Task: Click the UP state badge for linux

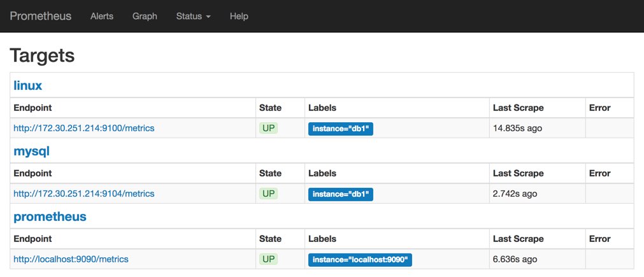Action: click(x=269, y=128)
